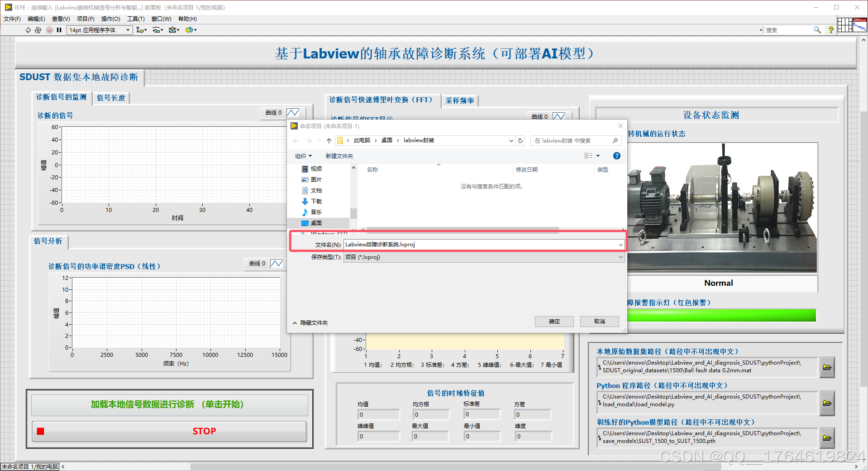Image resolution: width=868 pixels, height=471 pixels.
Task: Open the 查看(V) menu
Action: coord(61,19)
